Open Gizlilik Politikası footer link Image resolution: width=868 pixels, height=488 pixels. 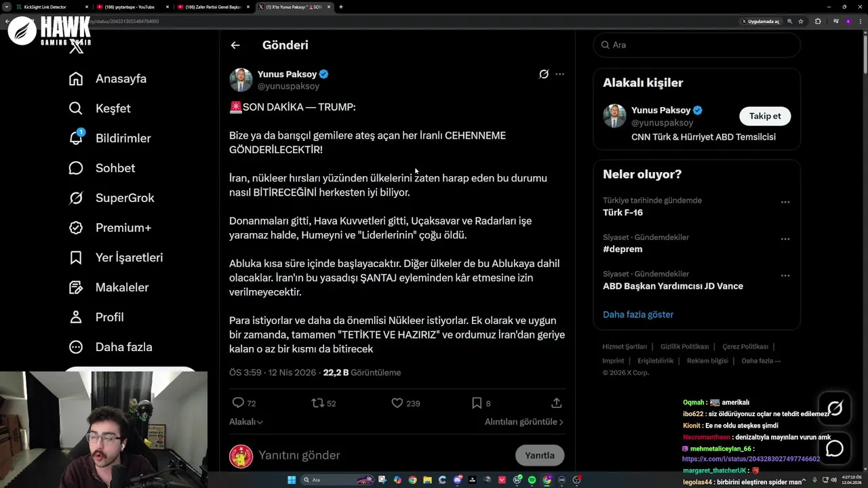click(686, 346)
